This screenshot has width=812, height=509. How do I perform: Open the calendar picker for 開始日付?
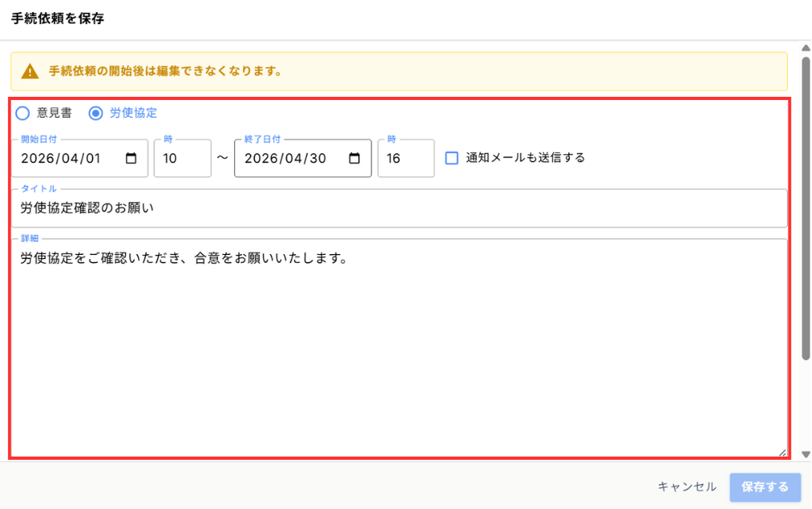point(132,159)
